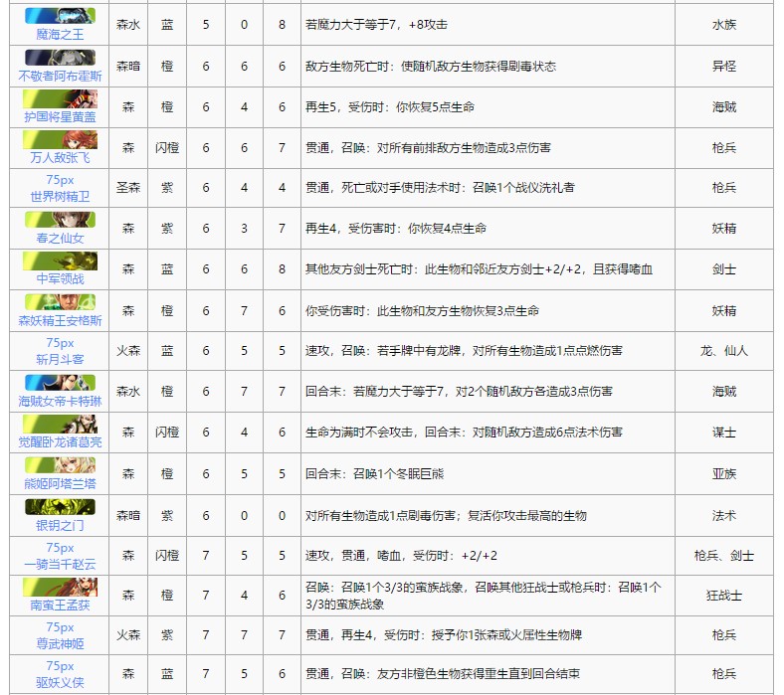Click the 春之仙女 card portrait image
Viewport: 784px width, 695px height.
(60, 220)
